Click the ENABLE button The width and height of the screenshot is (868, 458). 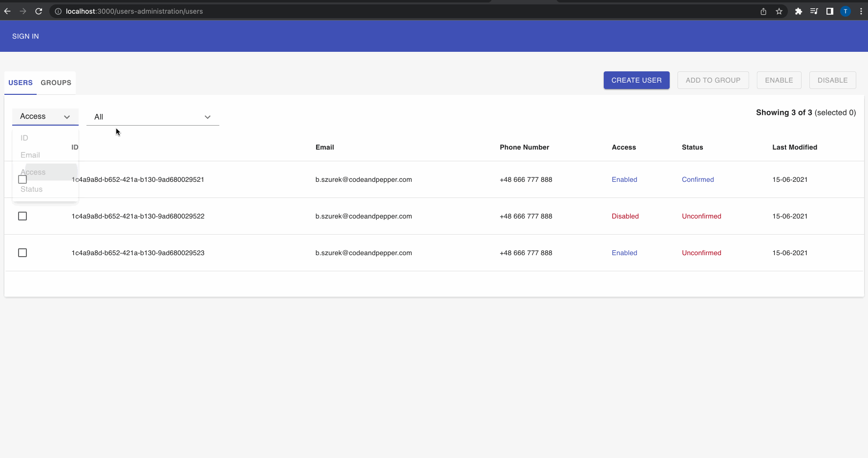pyautogui.click(x=779, y=80)
